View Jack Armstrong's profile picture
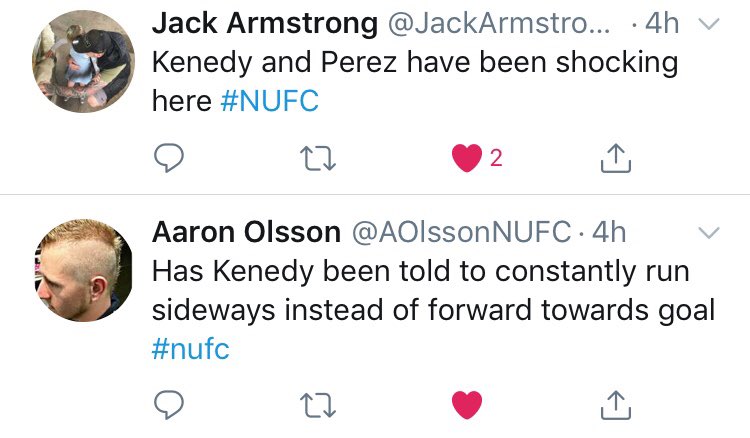This screenshot has width=750, height=438. 83,61
